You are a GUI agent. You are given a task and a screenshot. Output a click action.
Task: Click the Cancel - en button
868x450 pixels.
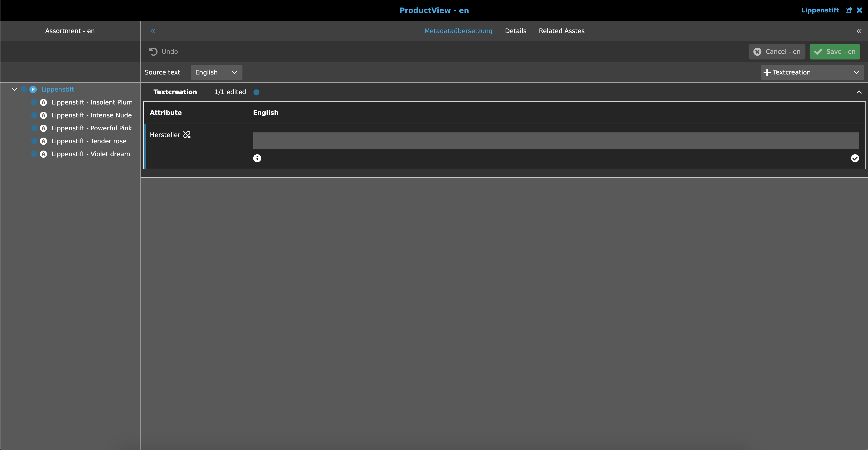click(777, 51)
